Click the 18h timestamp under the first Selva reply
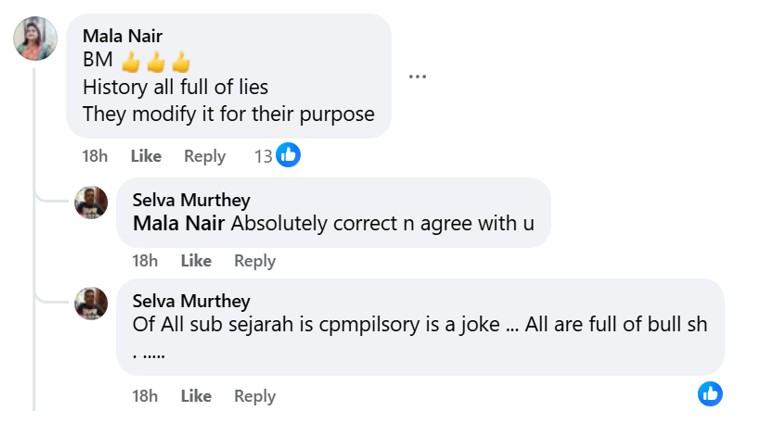Screen dimensions: 762x424 click(x=145, y=261)
